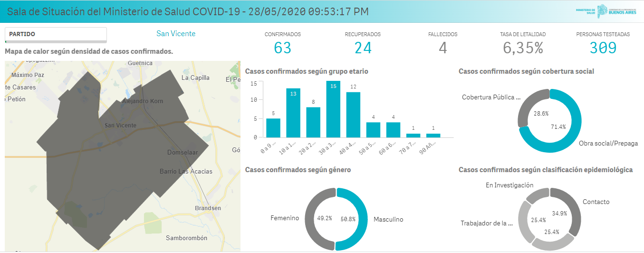Click Alejandro Korn on the heat map
This screenshot has width=644, height=253.
pyautogui.click(x=143, y=101)
